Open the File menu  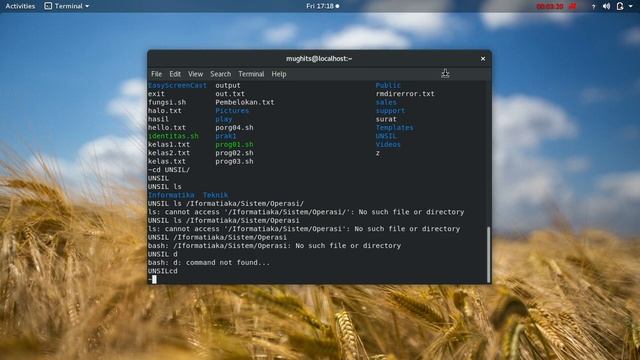156,74
